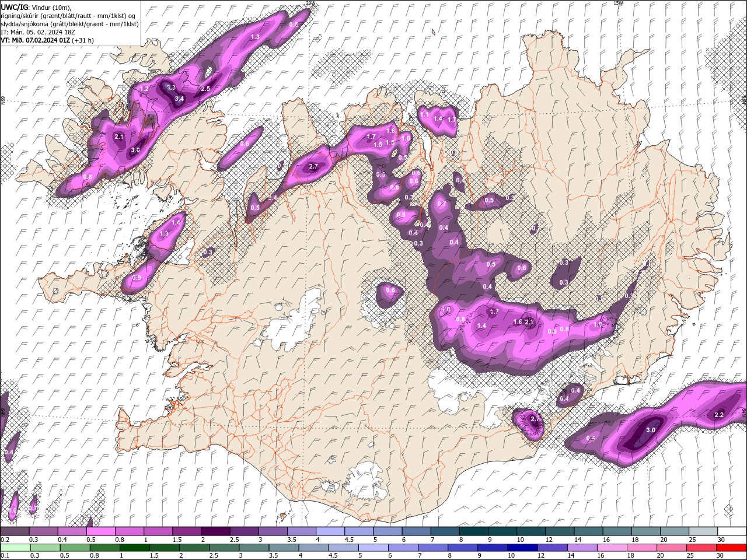Click the '3.0' value in the Westfjords band
The image size is (747, 560).
tap(135, 150)
